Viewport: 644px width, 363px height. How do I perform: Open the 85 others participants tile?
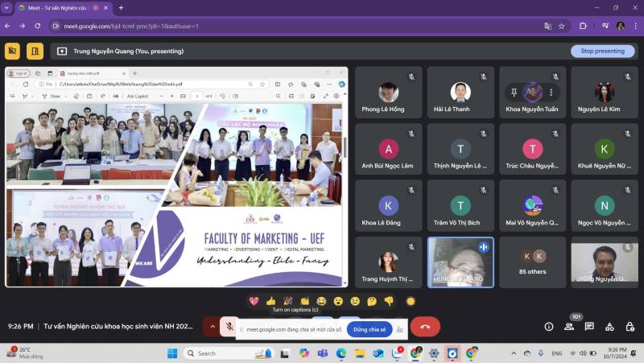[532, 262]
